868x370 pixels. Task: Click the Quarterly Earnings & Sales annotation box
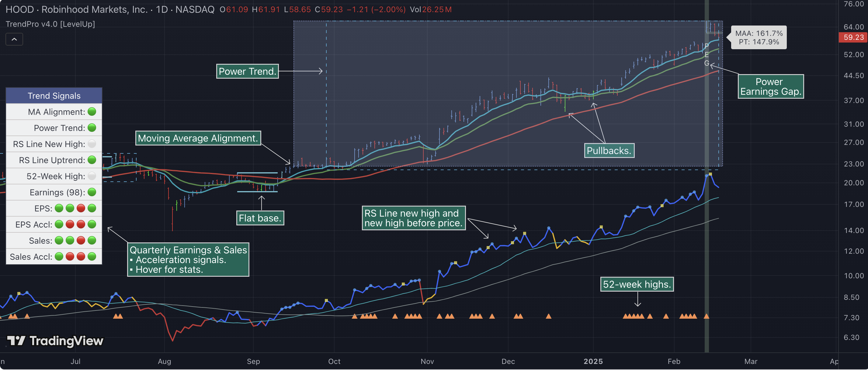coord(188,259)
